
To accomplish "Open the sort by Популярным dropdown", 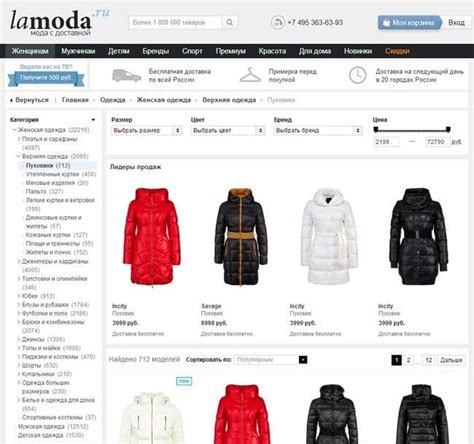I will 270,360.
